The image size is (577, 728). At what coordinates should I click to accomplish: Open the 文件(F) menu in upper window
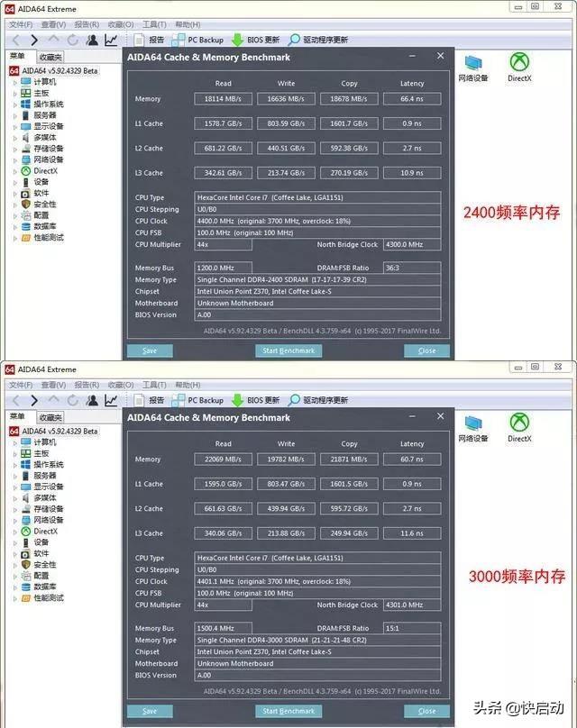coord(21,24)
